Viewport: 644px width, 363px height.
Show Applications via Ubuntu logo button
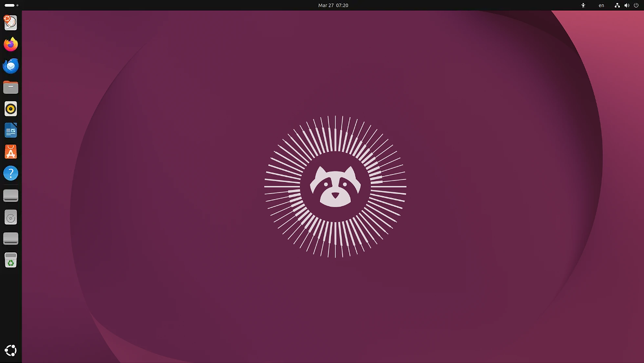click(x=11, y=350)
